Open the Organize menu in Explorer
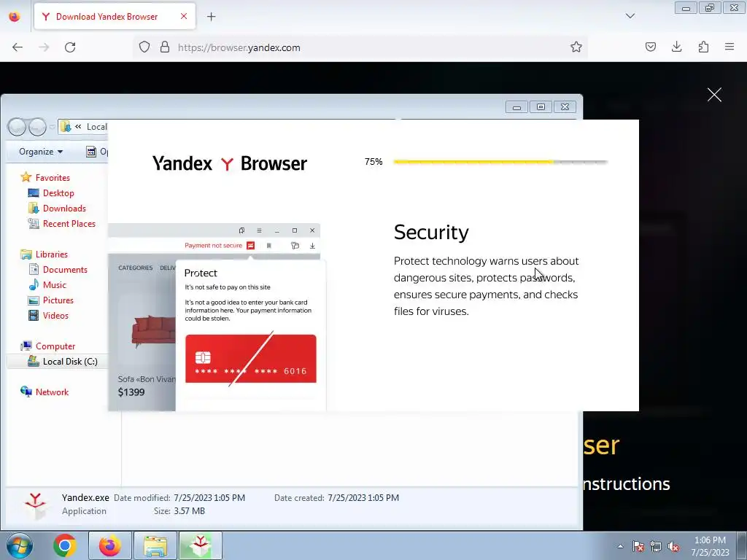Screen dimensions: 747x560 [41, 152]
